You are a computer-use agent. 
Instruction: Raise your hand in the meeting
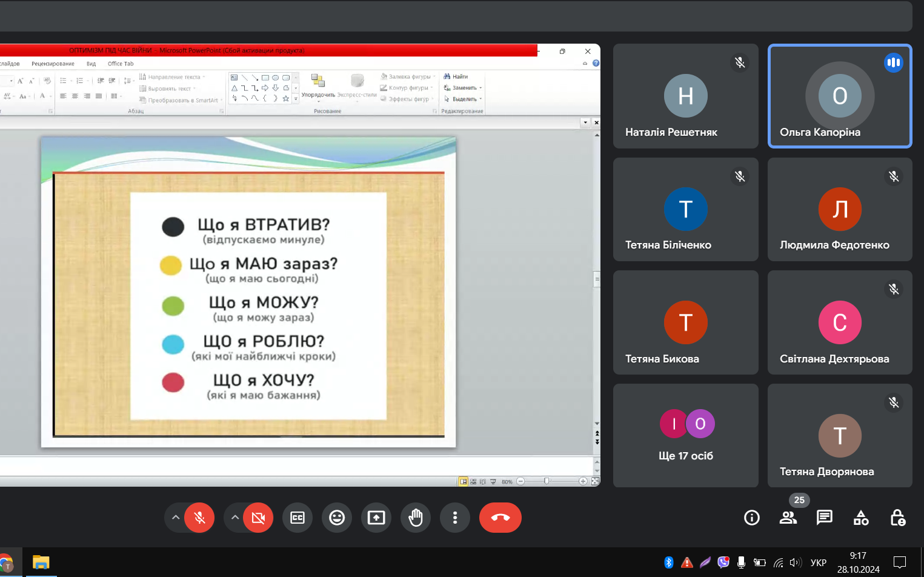[x=416, y=518]
